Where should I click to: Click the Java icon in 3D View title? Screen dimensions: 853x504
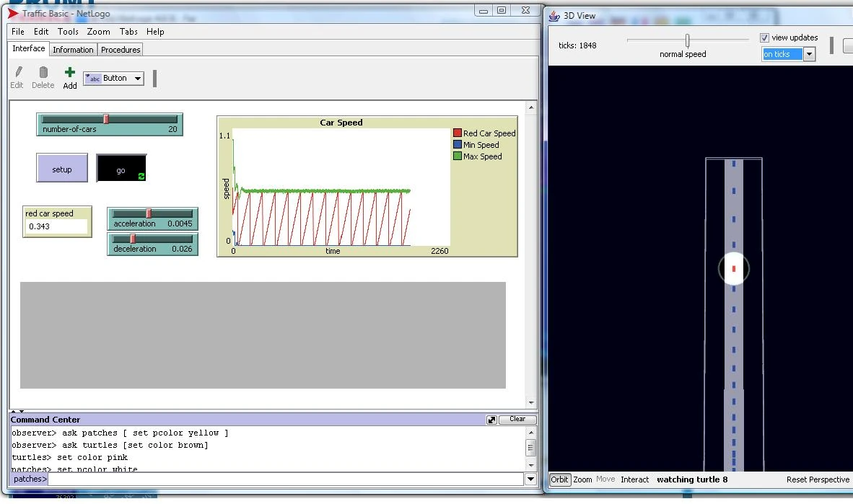click(x=554, y=15)
